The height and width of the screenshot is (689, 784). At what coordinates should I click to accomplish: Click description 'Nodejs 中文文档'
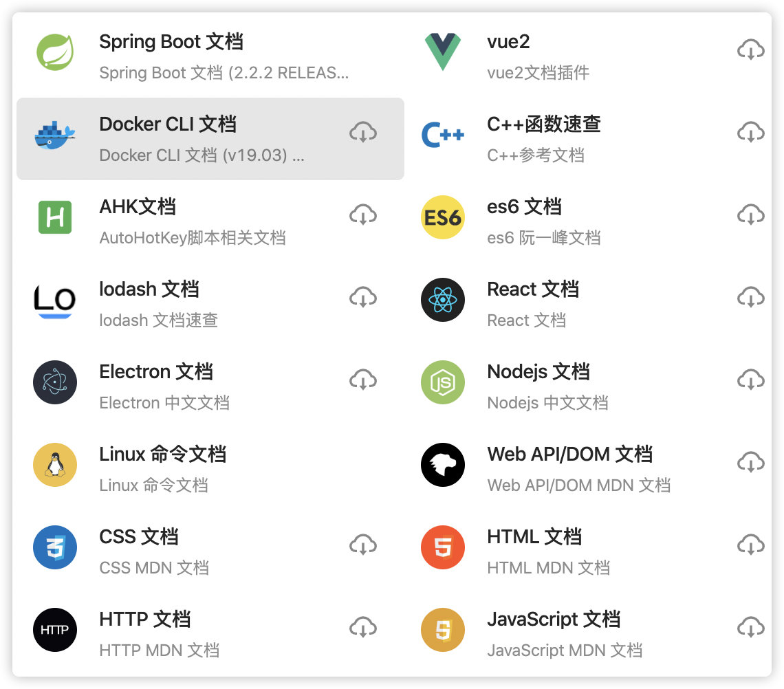pyautogui.click(x=547, y=402)
